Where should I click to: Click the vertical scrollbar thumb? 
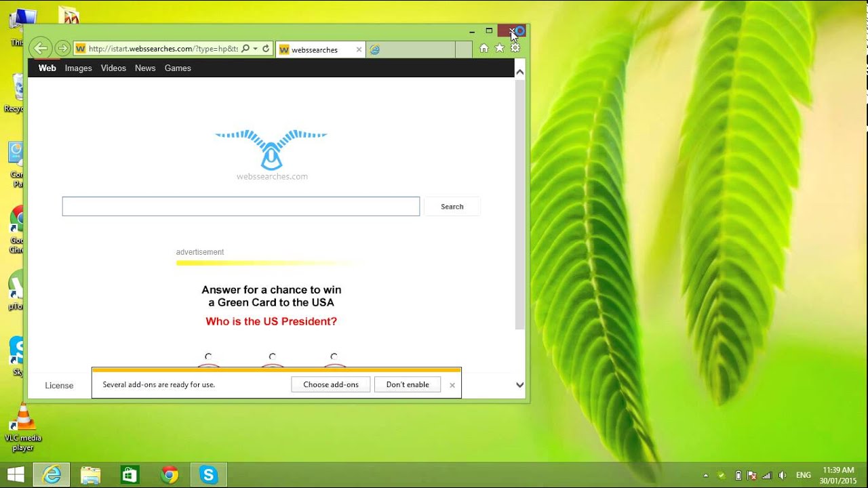point(520,205)
